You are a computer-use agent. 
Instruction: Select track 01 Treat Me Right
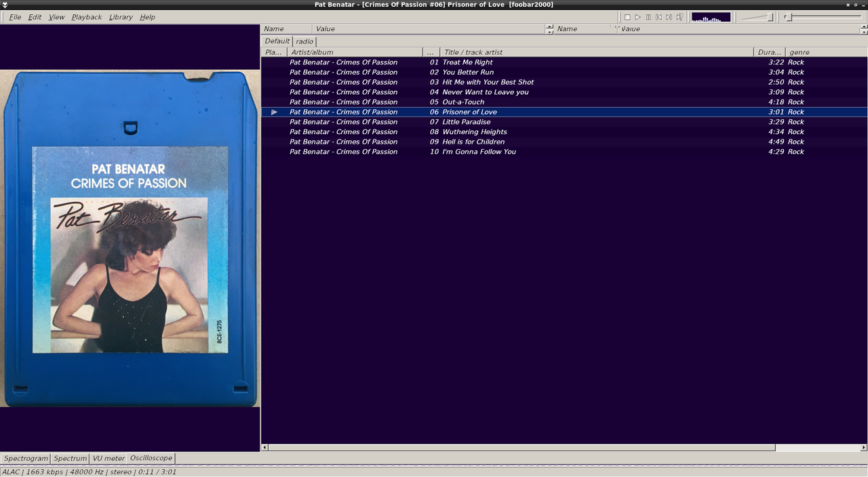(x=564, y=62)
